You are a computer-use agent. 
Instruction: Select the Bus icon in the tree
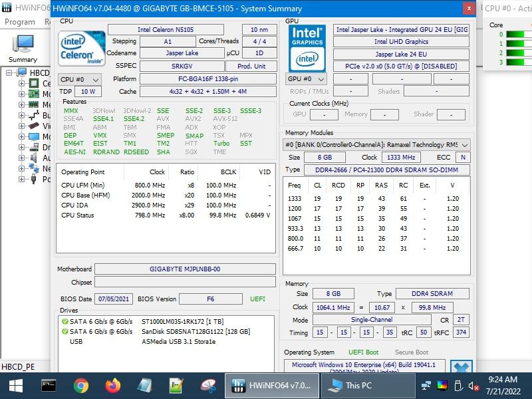34,115
